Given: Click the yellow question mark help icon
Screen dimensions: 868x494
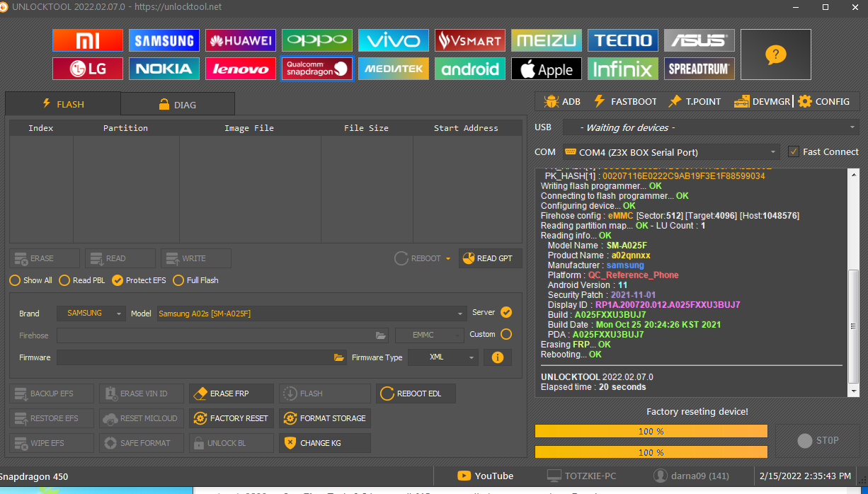Looking at the screenshot, I should (776, 54).
